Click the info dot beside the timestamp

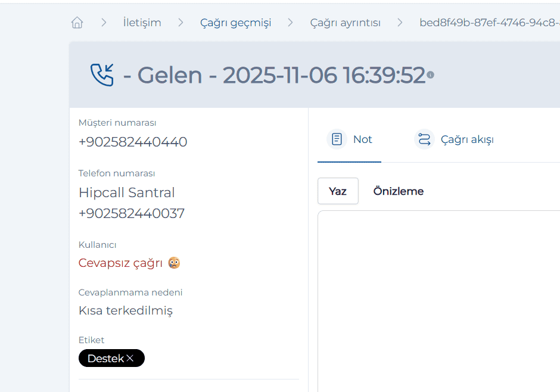tap(430, 75)
